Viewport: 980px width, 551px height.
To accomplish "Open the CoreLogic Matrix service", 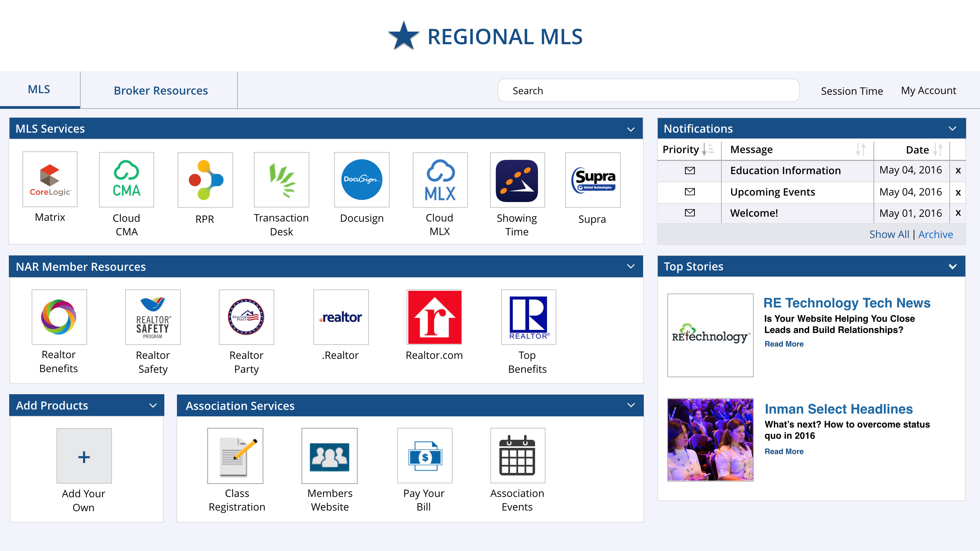I will pos(50,180).
